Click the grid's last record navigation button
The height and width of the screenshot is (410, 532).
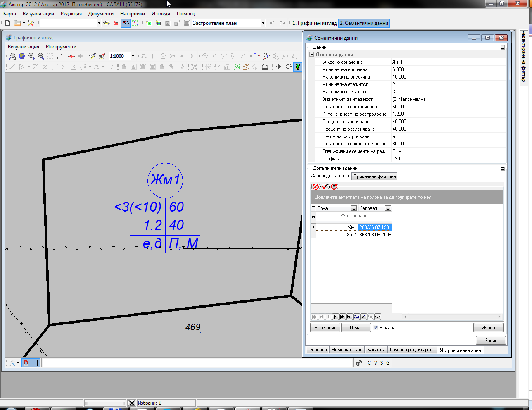tap(349, 317)
